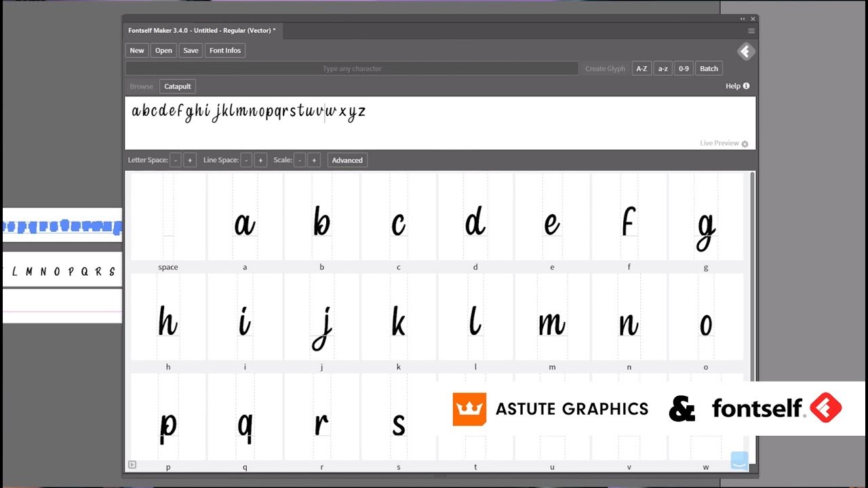Decrease Line Space with minus button
This screenshot has width=868, height=488.
[246, 160]
